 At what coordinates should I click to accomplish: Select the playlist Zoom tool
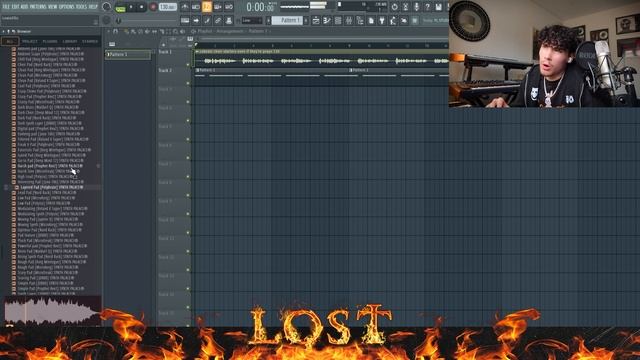(176, 31)
